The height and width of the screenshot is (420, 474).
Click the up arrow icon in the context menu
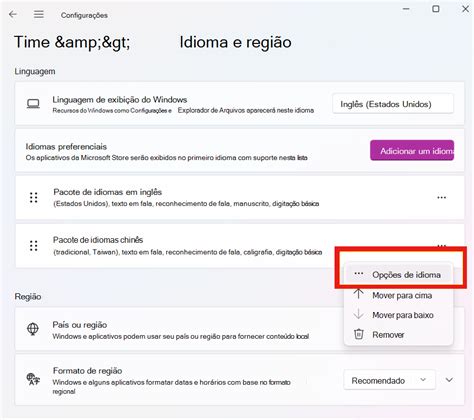coord(358,294)
